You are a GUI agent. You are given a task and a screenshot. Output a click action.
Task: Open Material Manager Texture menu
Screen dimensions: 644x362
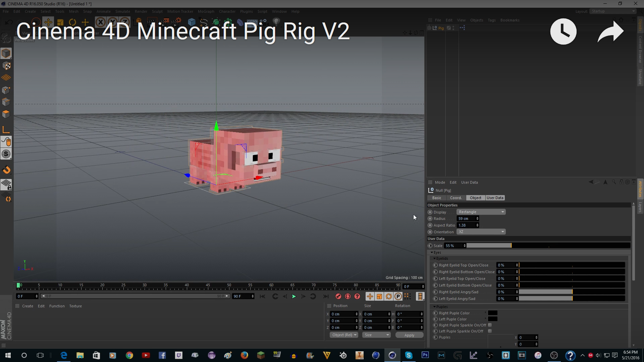click(x=75, y=306)
